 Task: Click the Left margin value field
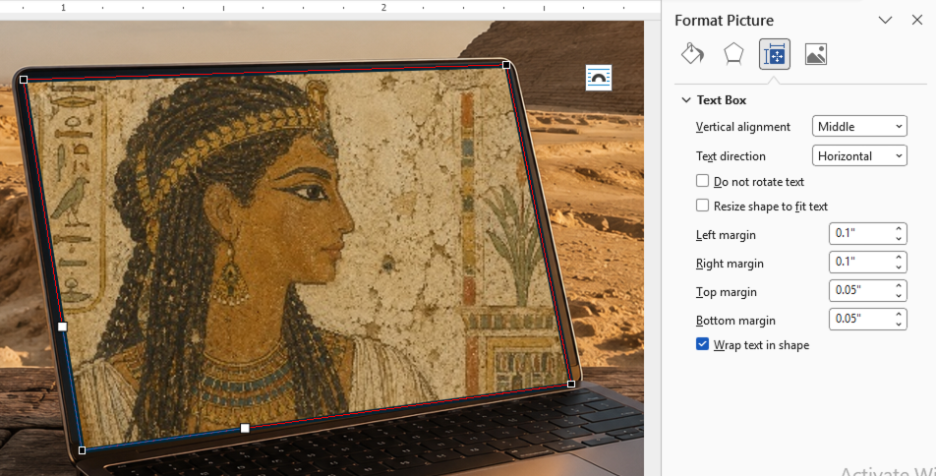(860, 234)
